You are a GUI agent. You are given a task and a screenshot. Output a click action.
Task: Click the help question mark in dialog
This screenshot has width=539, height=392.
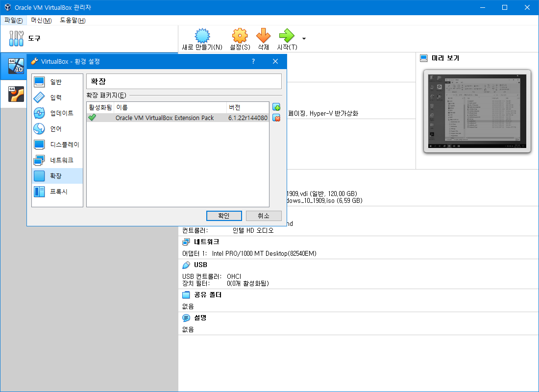point(253,61)
